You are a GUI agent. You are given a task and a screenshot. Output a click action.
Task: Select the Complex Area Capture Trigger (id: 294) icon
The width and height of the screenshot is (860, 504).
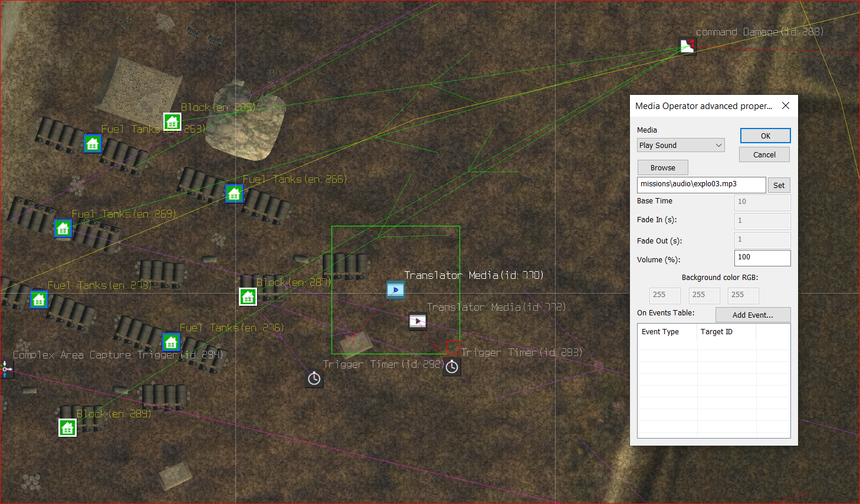pos(6,369)
